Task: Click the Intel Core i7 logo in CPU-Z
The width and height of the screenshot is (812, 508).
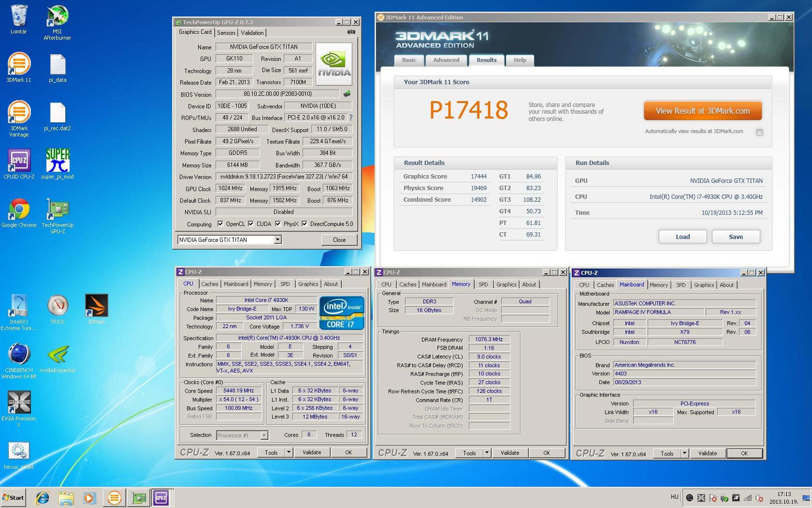Action: pyautogui.click(x=342, y=313)
